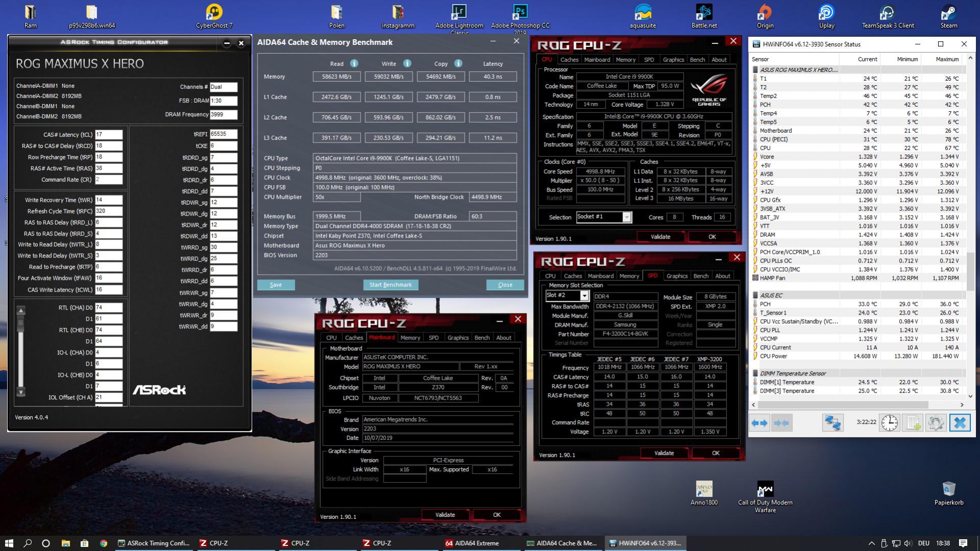This screenshot has height=551, width=980.
Task: Click tREFI value field in ASRock
Action: pyautogui.click(x=223, y=134)
